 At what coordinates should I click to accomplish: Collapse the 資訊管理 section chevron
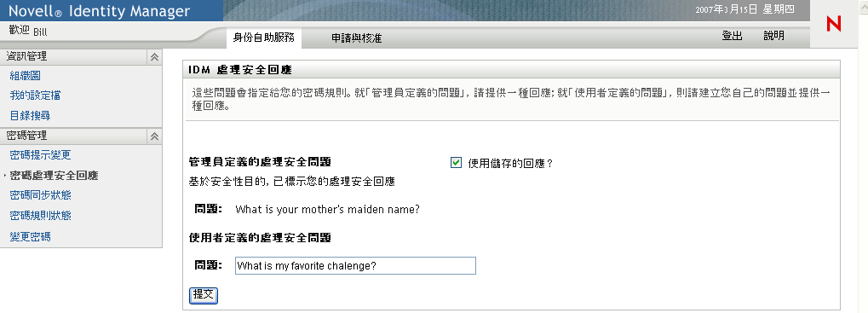click(154, 57)
